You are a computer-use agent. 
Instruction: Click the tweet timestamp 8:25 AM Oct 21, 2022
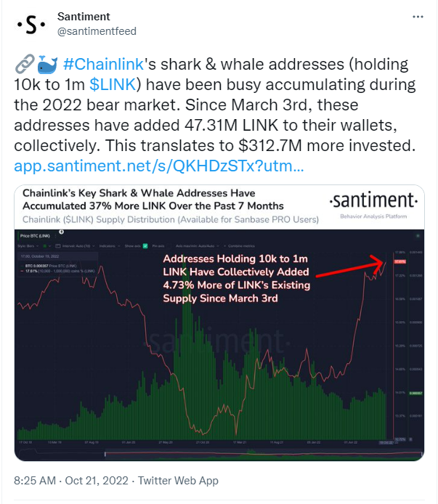coord(71,481)
